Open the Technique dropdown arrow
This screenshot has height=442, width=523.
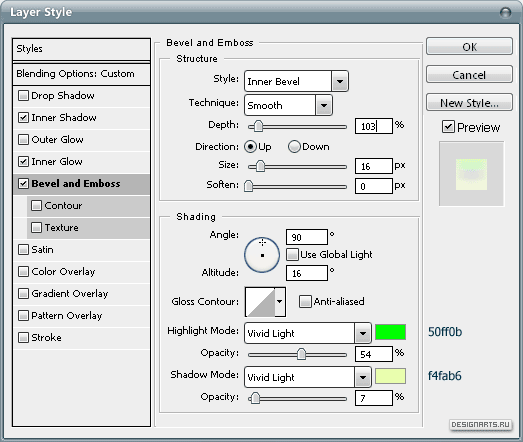(324, 105)
